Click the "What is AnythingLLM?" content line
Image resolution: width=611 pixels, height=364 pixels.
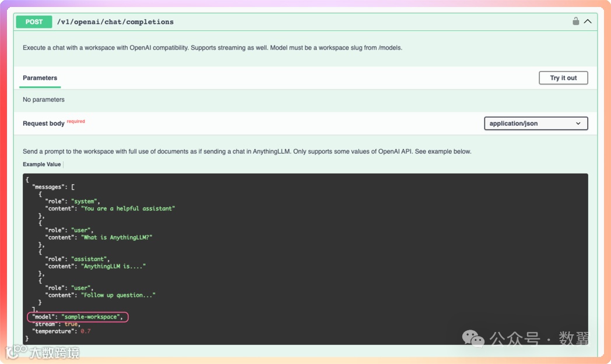coord(99,238)
